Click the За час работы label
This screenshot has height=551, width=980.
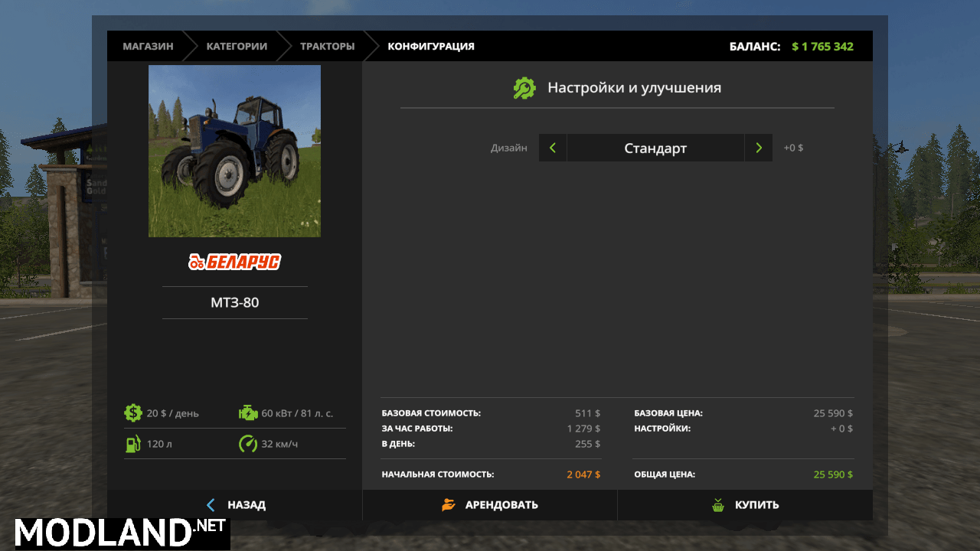click(x=417, y=429)
